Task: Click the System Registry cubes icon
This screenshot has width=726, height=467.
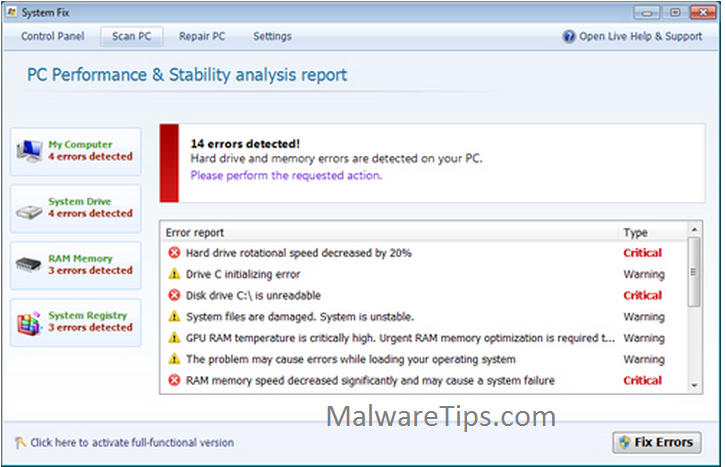Action: pos(30,322)
